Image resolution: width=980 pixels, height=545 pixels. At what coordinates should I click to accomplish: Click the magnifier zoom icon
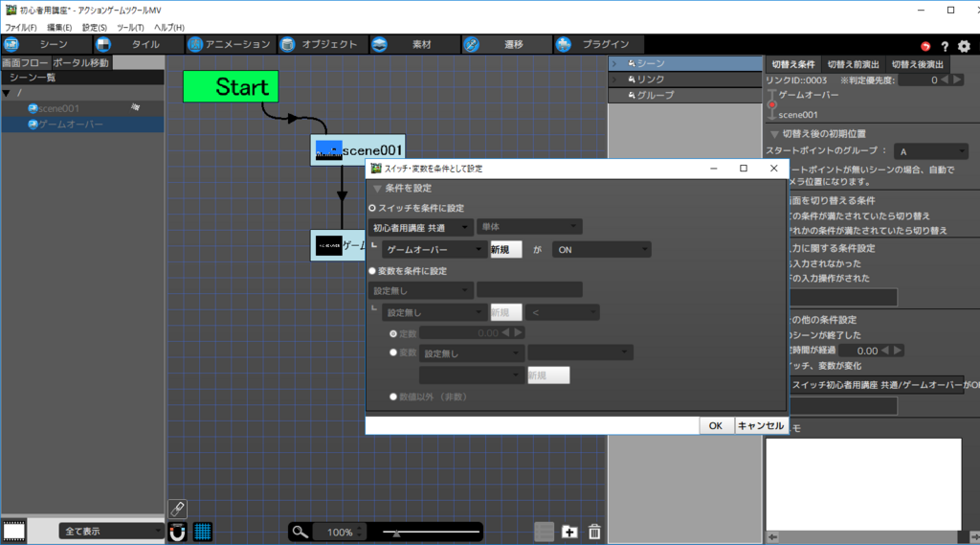pyautogui.click(x=300, y=532)
